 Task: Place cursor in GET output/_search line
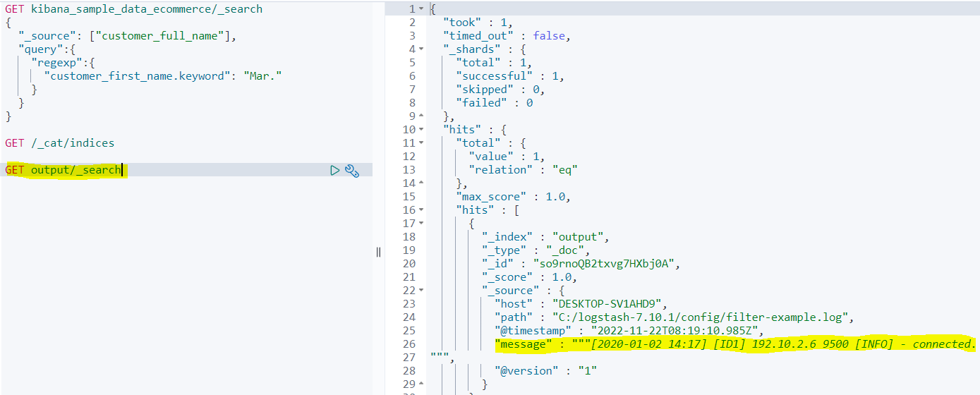pos(63,170)
